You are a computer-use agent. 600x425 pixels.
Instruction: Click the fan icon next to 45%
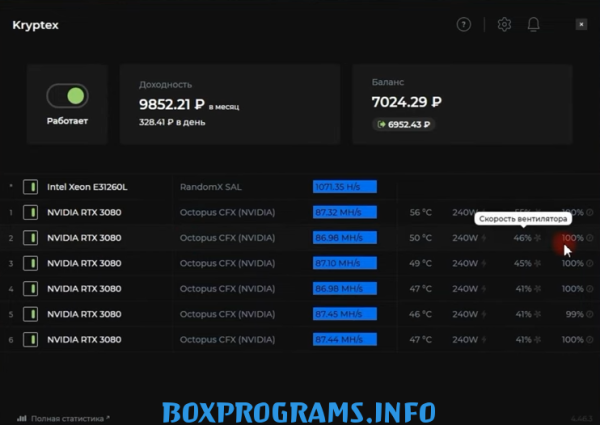(x=538, y=263)
